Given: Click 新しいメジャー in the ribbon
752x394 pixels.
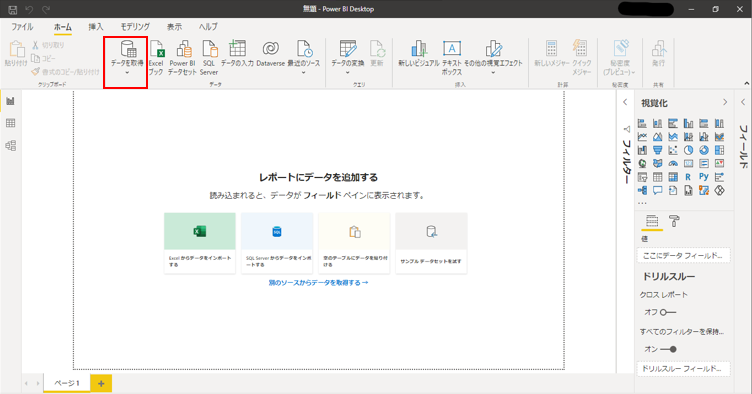Looking at the screenshot, I should [x=552, y=54].
